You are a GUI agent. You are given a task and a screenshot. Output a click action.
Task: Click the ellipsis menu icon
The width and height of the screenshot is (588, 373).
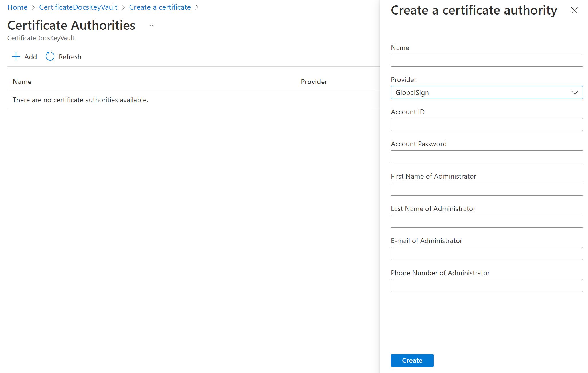[x=152, y=25]
